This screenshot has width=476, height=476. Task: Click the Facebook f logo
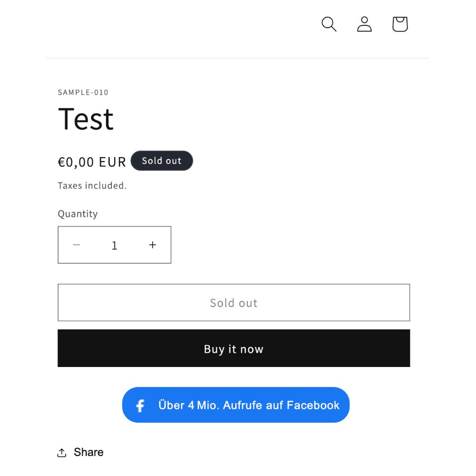[140, 406]
